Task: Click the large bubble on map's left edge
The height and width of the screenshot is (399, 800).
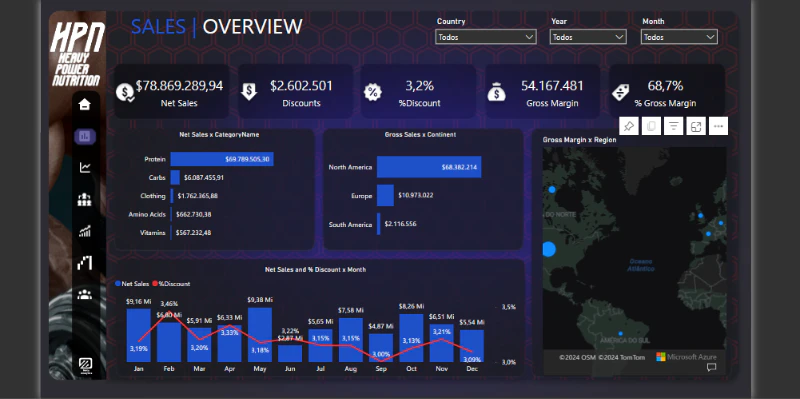Action: (548, 250)
